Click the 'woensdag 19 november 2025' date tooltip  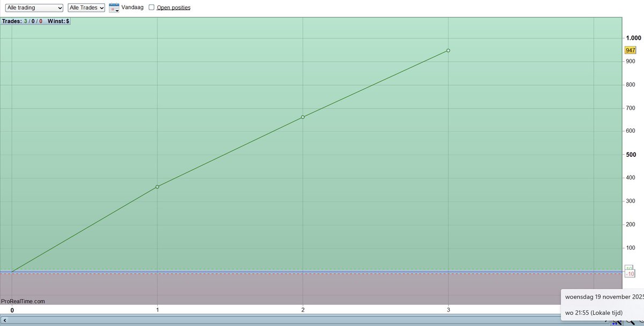[604, 297]
